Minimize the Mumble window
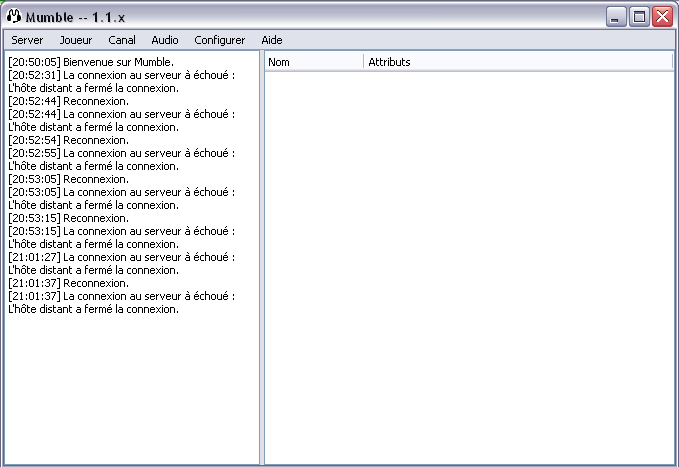 616,17
